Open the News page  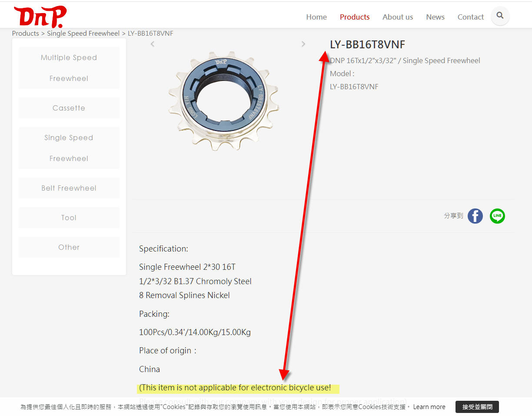(x=435, y=17)
